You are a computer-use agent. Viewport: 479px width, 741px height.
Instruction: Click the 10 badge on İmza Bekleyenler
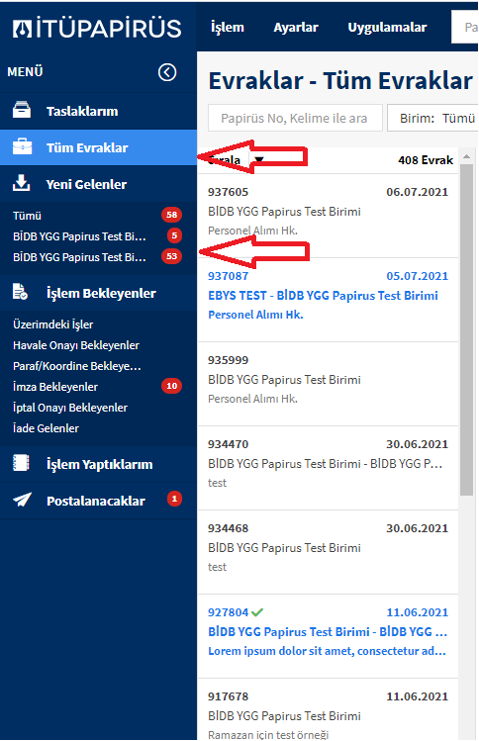[171, 386]
